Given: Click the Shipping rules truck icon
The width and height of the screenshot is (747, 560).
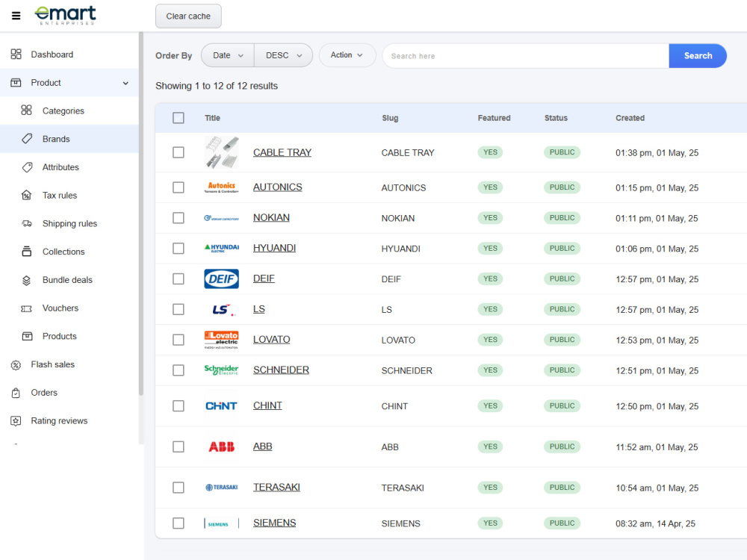Looking at the screenshot, I should [x=27, y=223].
